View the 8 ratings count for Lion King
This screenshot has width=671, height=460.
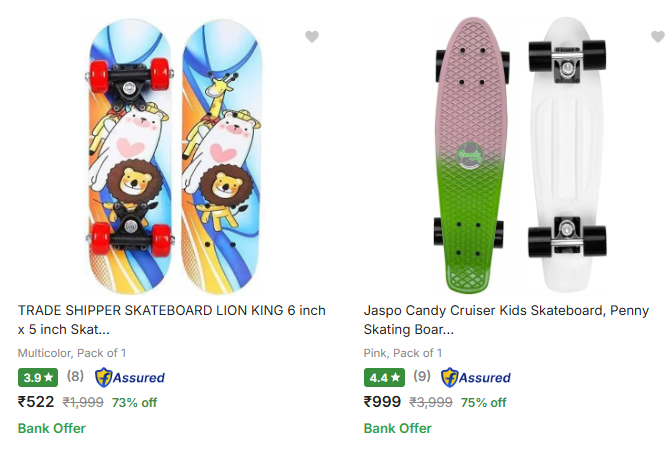75,377
